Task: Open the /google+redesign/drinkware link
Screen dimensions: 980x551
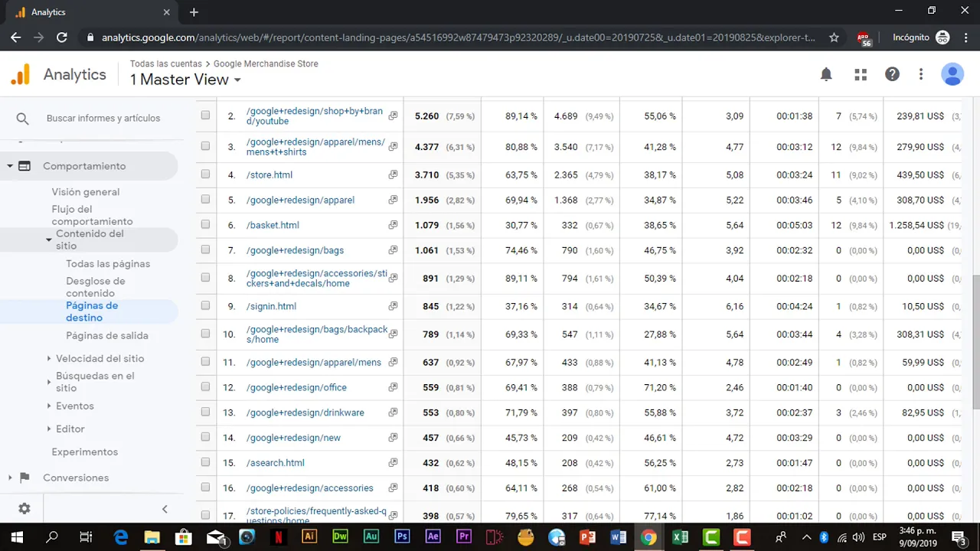Action: click(x=305, y=412)
